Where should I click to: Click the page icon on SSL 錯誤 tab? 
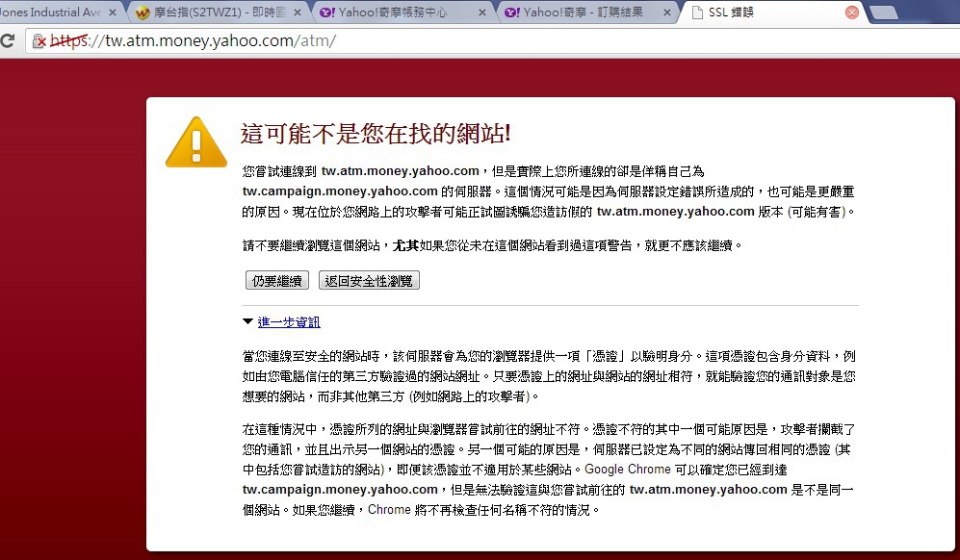click(x=697, y=13)
